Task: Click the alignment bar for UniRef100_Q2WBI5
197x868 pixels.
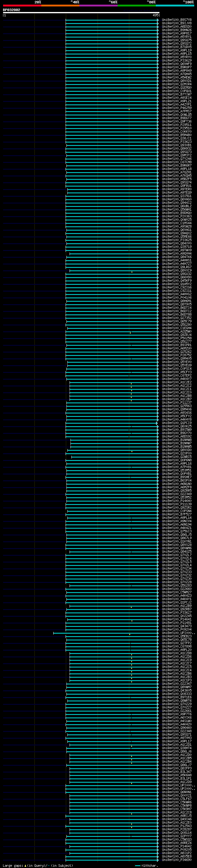Action: click(x=115, y=457)
